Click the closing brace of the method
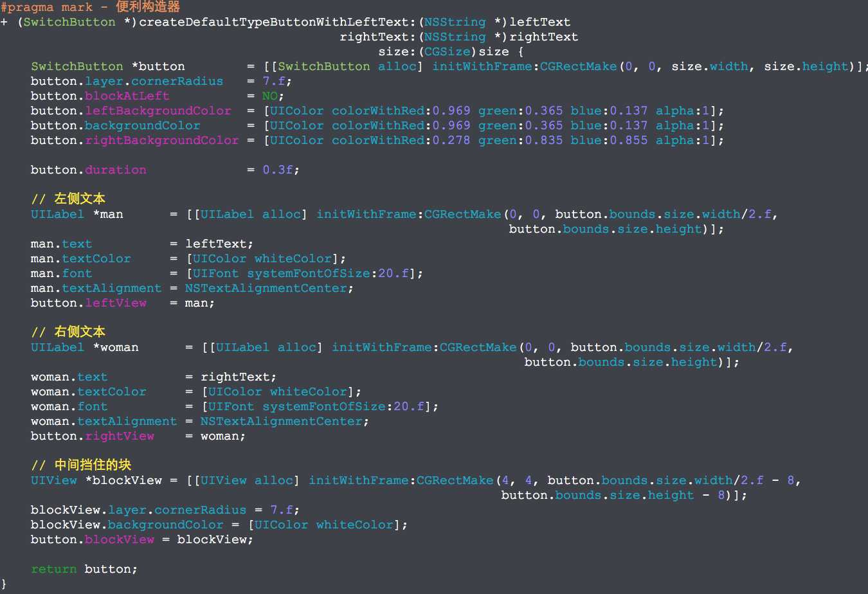The image size is (868, 594). coord(4,584)
